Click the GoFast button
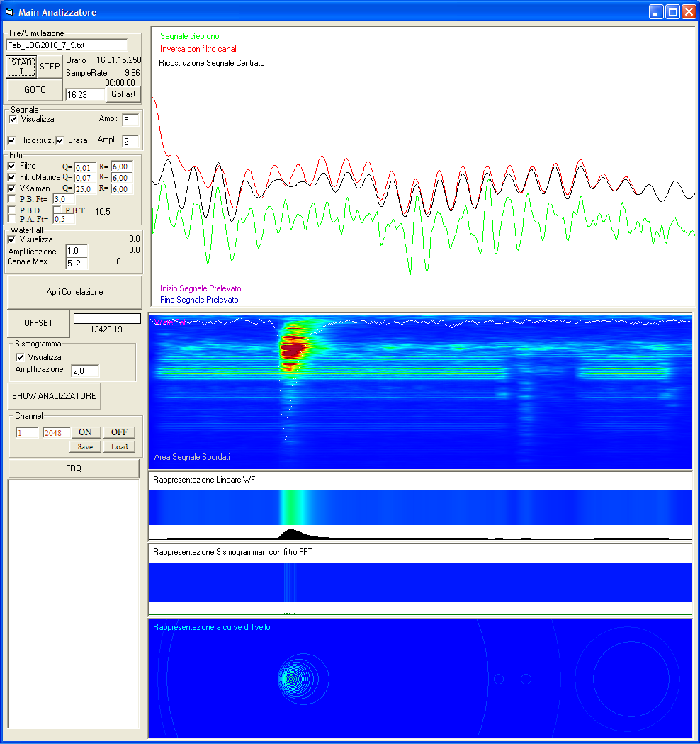This screenshot has width=700, height=744. point(123,94)
